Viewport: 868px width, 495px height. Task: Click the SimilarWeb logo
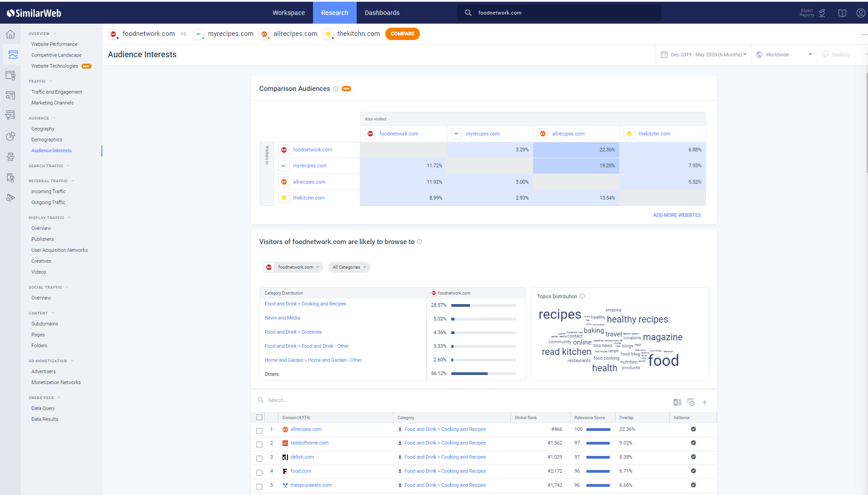coord(34,13)
